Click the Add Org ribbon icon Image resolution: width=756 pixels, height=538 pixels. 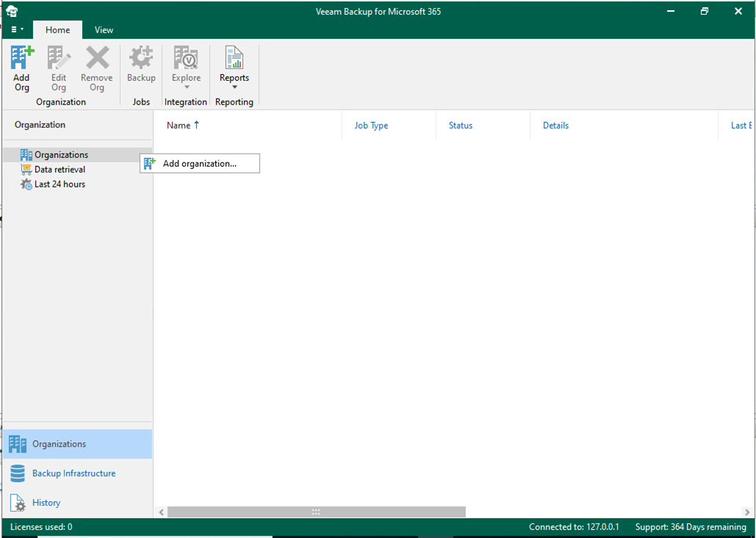pos(22,58)
